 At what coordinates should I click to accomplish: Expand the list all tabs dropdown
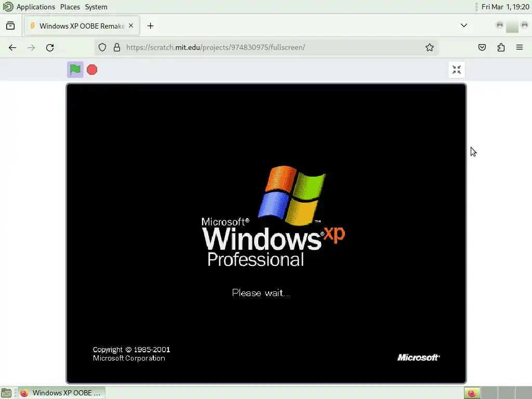pos(464,25)
